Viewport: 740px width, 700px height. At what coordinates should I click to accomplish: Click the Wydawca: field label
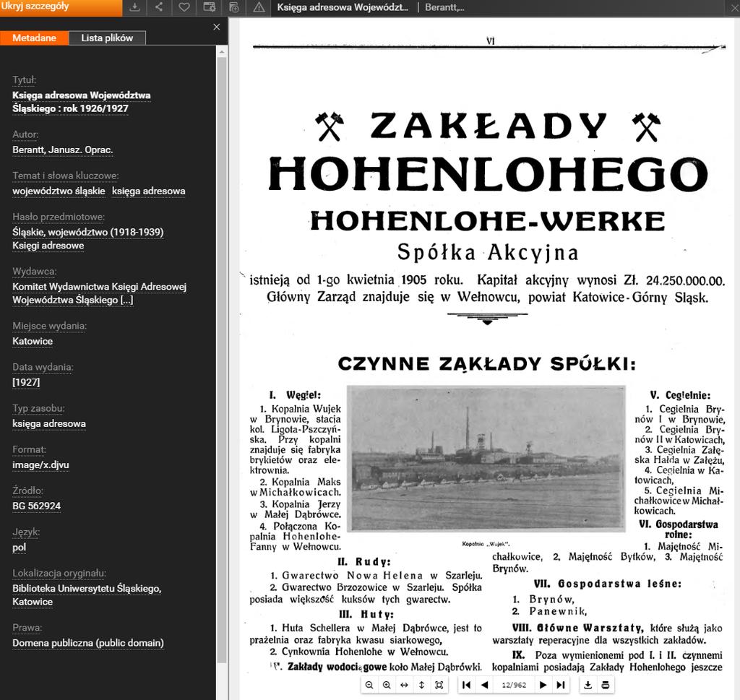click(35, 272)
